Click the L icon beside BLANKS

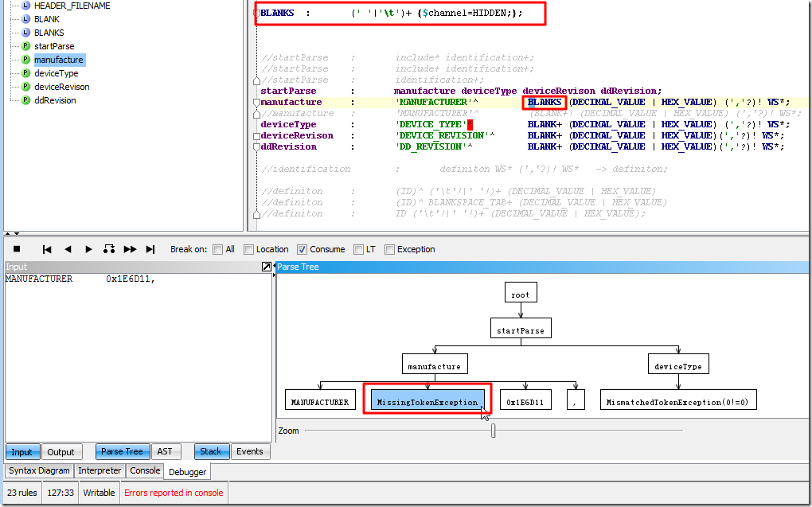pyautogui.click(x=25, y=33)
